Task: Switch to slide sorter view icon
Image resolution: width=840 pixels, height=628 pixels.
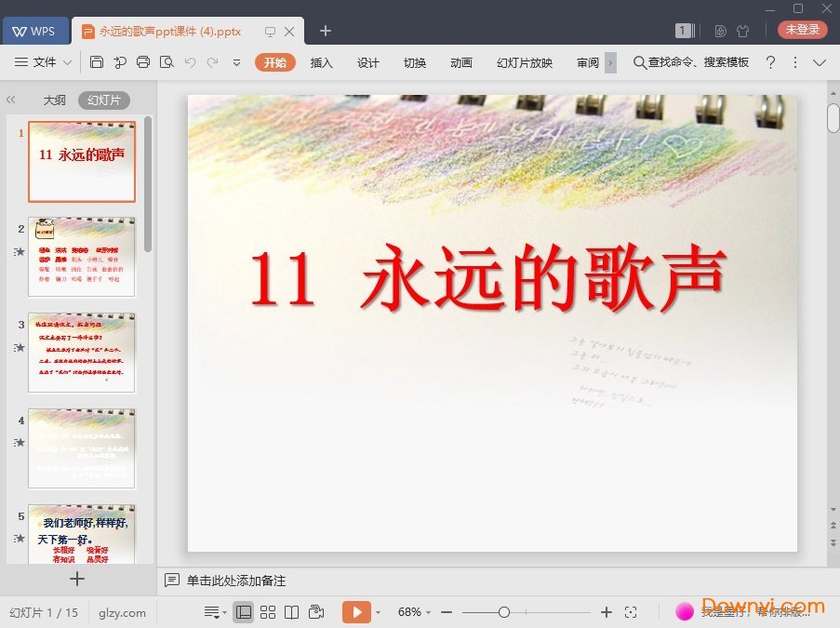Action: pos(268,612)
